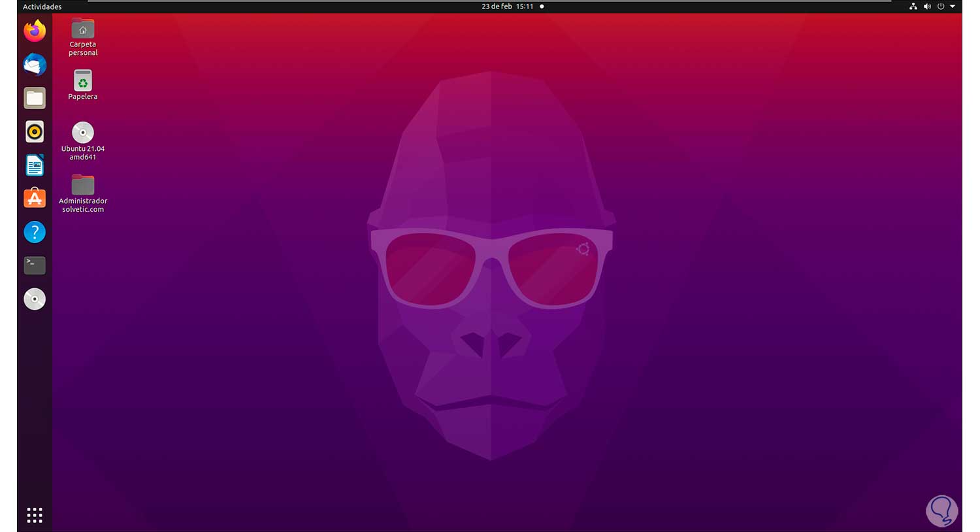The image size is (980, 532).
Task: Select the Papelera trash icon
Action: click(x=83, y=85)
